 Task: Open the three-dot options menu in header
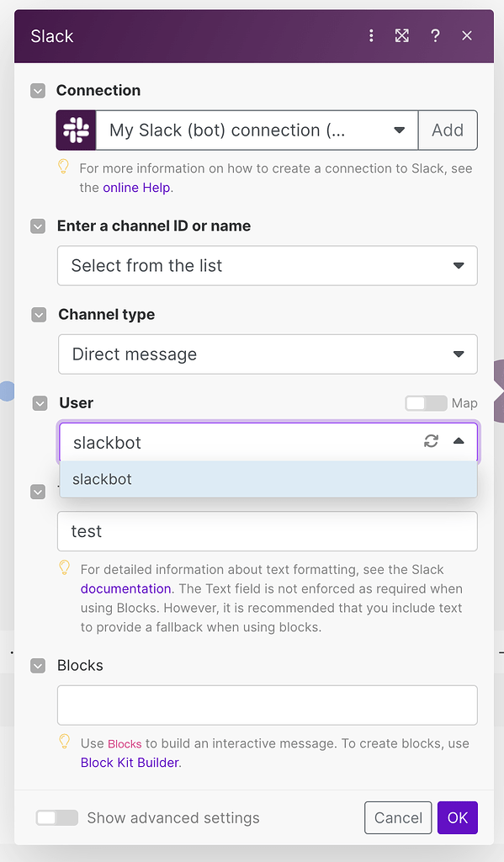tap(371, 36)
